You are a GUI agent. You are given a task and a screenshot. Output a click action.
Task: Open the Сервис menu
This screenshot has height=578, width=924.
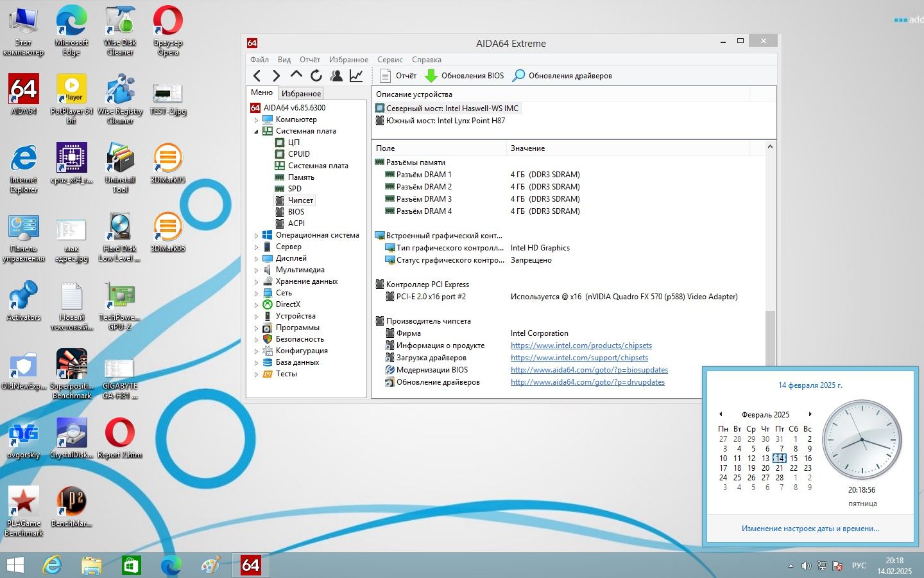(389, 60)
